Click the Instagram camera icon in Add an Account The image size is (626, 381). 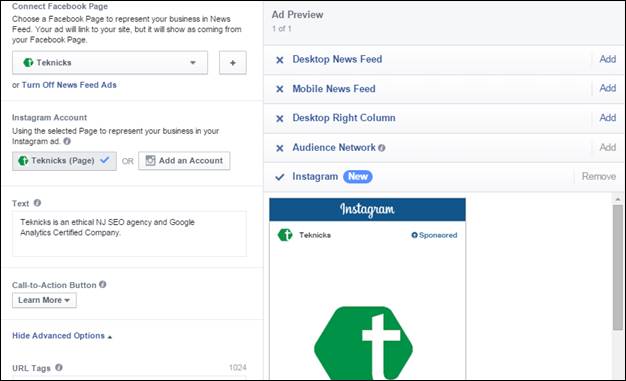pos(150,161)
